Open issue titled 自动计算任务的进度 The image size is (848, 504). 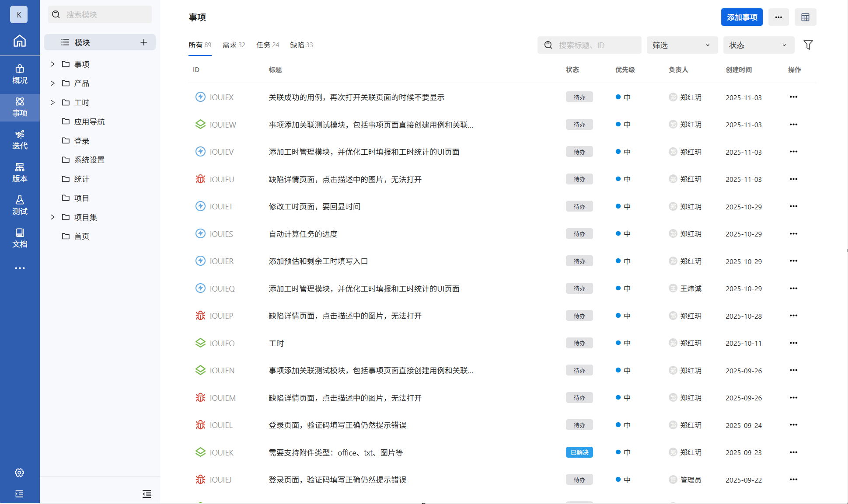303,234
